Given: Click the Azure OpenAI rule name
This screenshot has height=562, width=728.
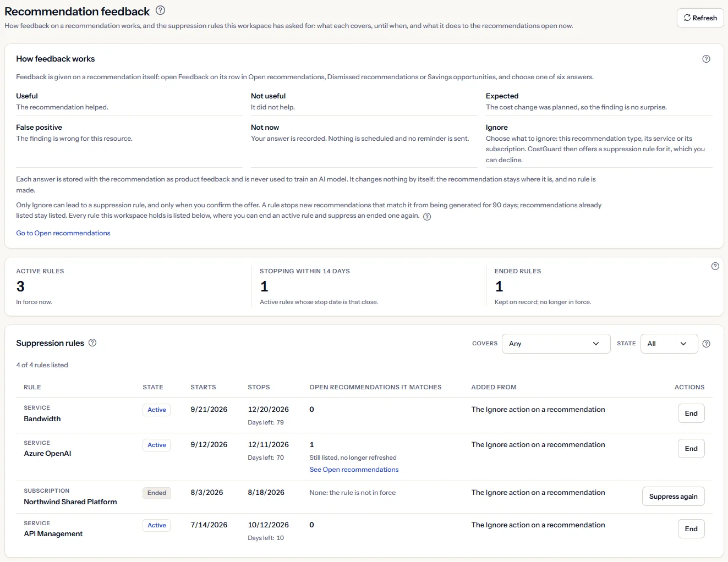Looking at the screenshot, I should 47,454.
